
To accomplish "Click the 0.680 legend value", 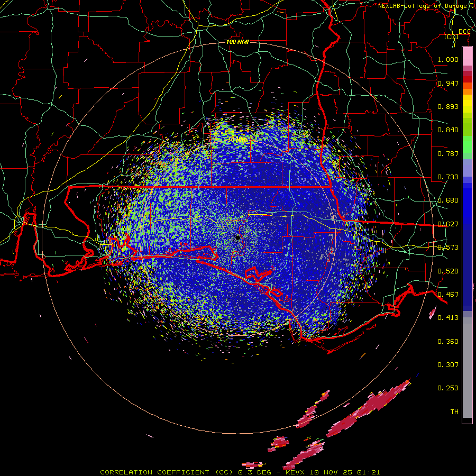I will point(448,200).
